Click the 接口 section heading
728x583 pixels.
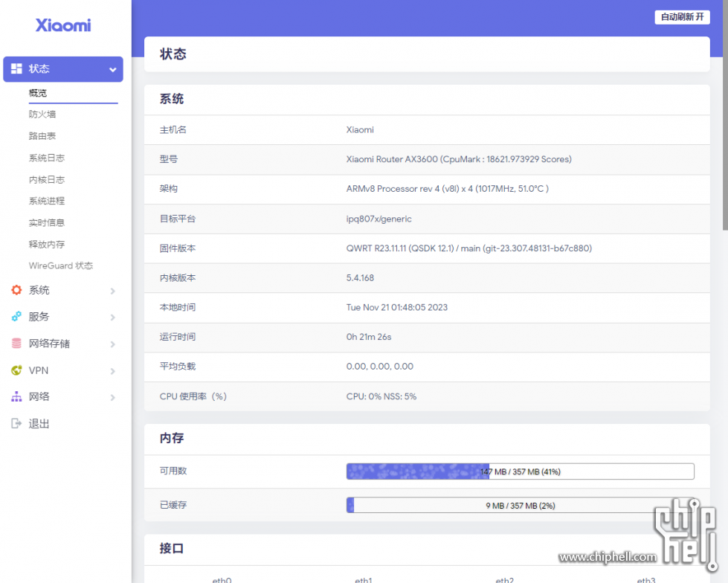point(172,549)
